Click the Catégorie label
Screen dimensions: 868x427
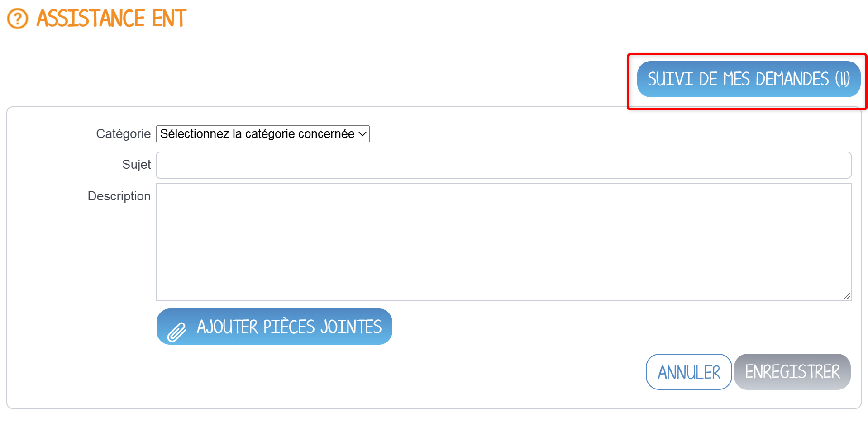point(123,134)
